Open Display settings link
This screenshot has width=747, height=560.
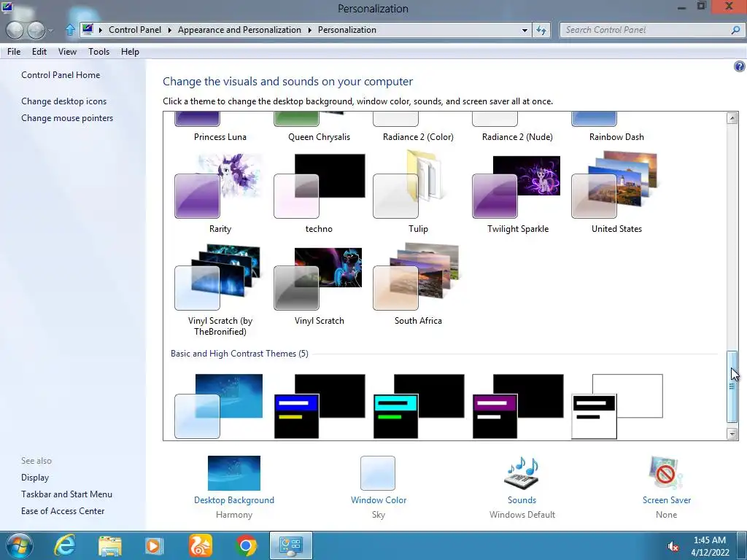pos(35,477)
